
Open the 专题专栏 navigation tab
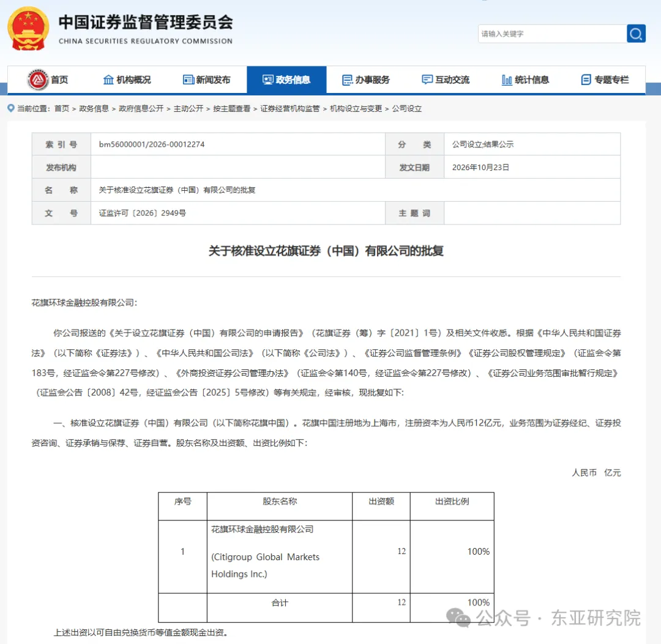click(x=605, y=80)
